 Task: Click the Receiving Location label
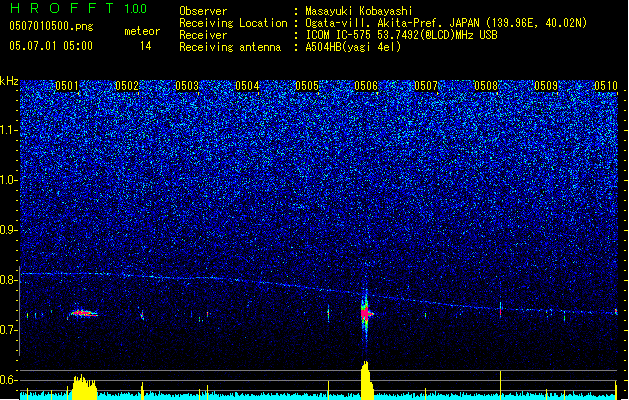(x=233, y=23)
